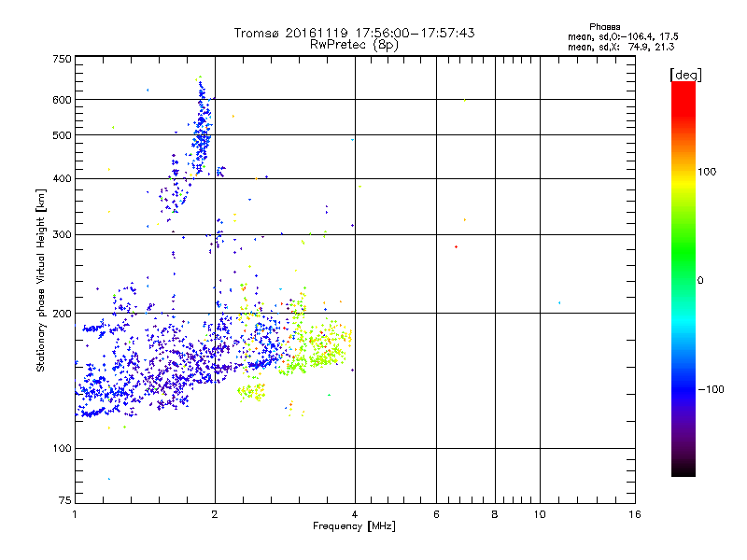This screenshot has height=560, width=747.
Task: Click the plot title 'Tromsø 20161119 17:56:00-17:57:43'
Action: (x=354, y=33)
